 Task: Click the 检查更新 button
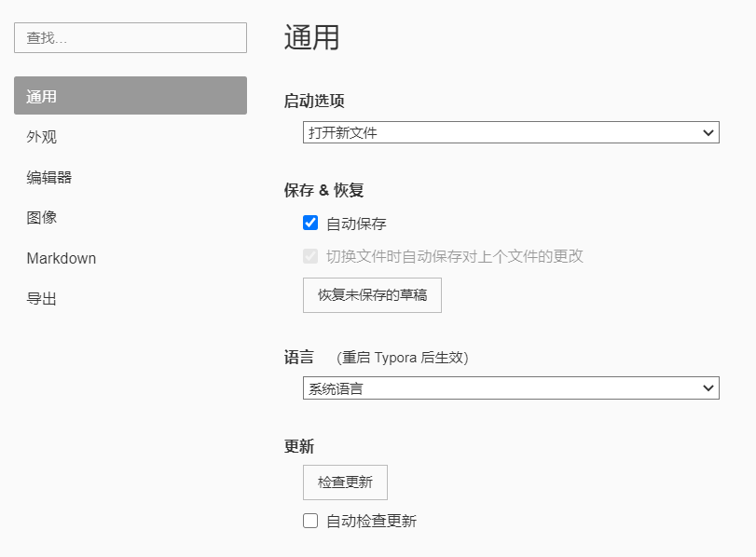tap(345, 482)
